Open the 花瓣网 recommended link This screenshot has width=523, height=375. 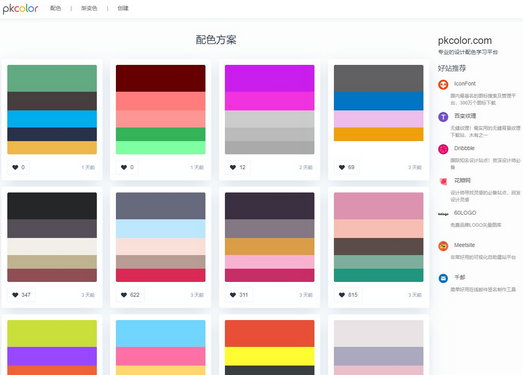point(462,180)
